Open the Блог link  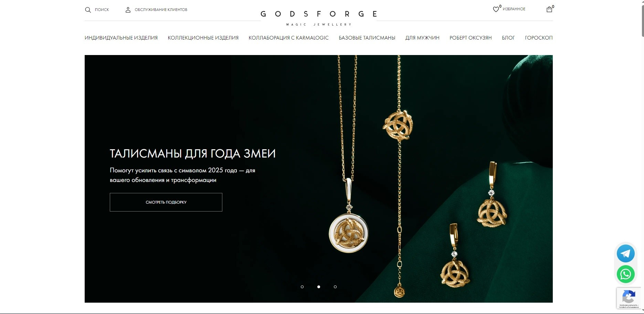pyautogui.click(x=508, y=38)
